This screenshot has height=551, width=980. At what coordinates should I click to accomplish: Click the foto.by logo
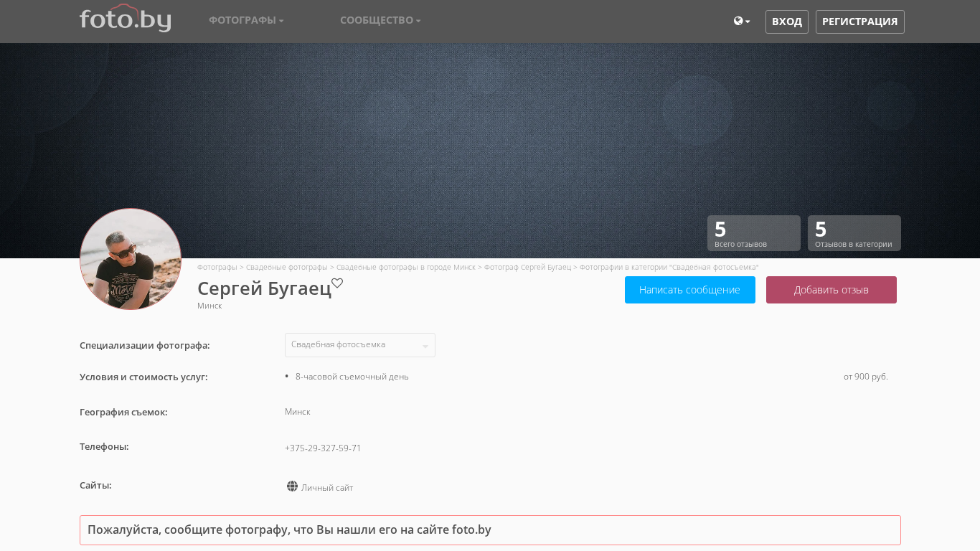(x=125, y=19)
